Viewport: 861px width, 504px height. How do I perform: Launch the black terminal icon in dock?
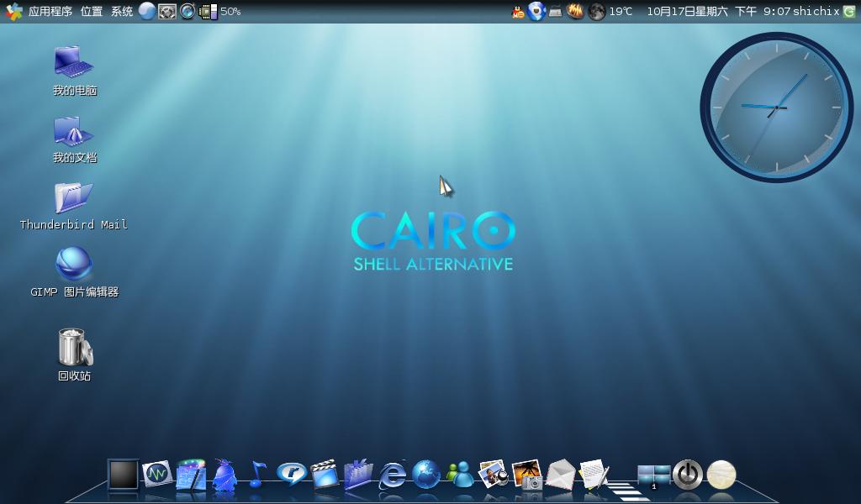pos(123,475)
